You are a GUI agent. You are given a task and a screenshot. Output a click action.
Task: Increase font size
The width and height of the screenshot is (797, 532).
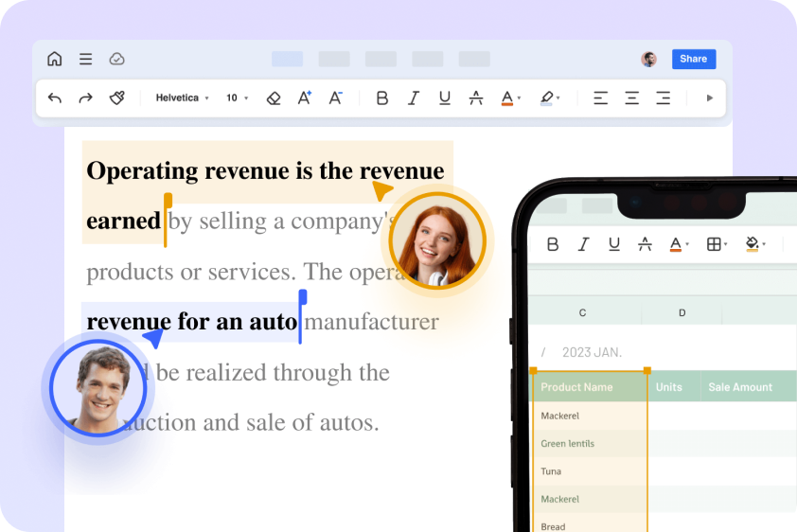coord(305,98)
